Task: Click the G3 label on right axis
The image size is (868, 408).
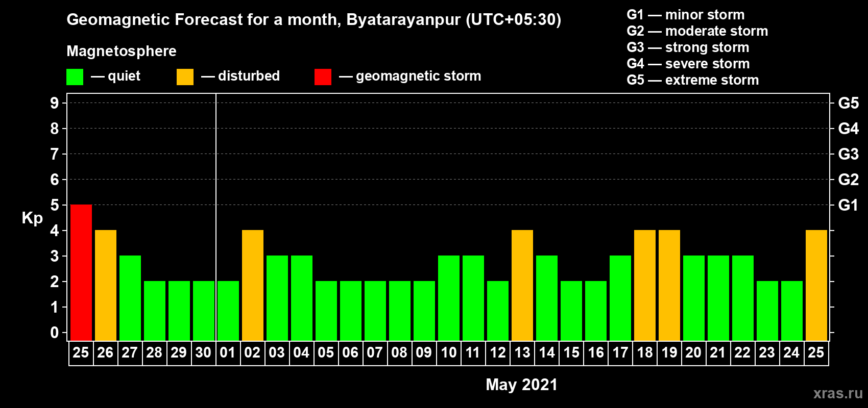Action: click(x=849, y=154)
